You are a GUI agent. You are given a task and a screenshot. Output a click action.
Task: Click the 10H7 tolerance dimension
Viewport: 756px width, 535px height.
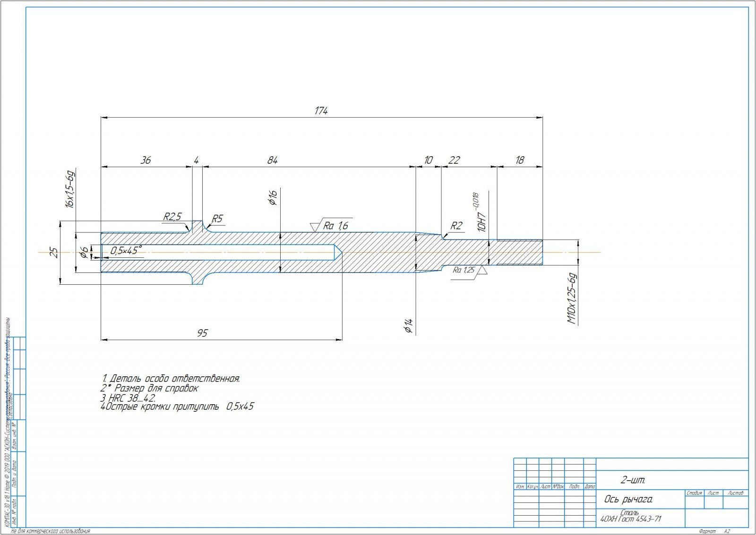coord(482,220)
